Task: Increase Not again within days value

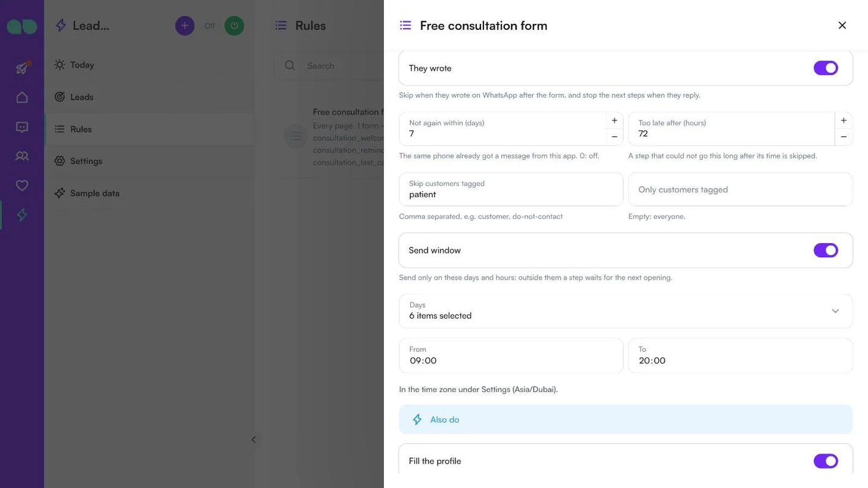Action: point(614,120)
